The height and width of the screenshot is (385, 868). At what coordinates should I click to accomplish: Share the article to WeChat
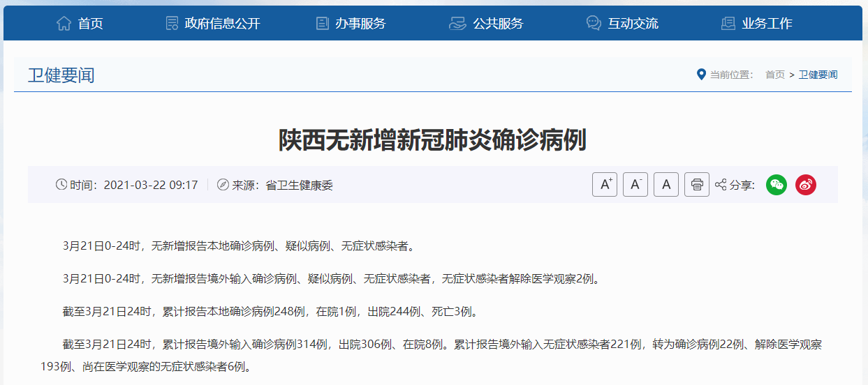point(777,185)
